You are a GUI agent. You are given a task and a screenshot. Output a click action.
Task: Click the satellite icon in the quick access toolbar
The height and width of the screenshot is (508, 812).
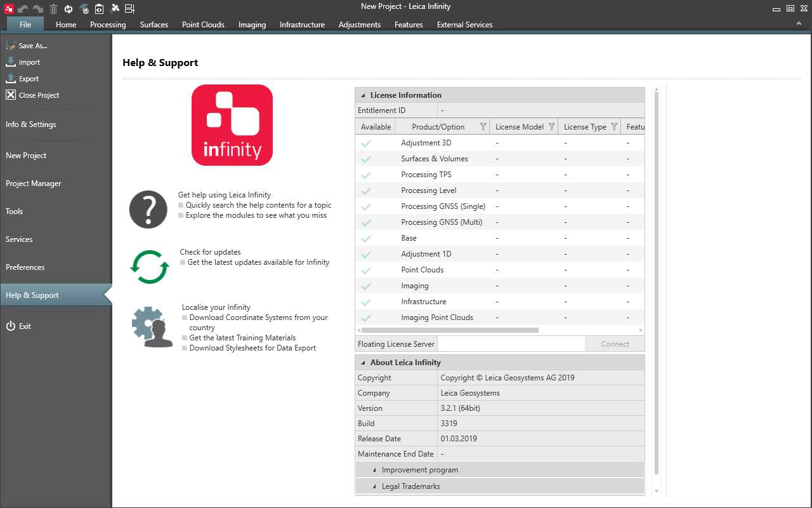click(115, 8)
